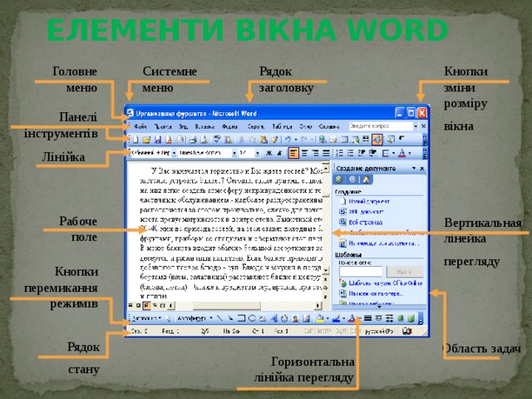Select the Arrow drawing tool

(x=231, y=318)
